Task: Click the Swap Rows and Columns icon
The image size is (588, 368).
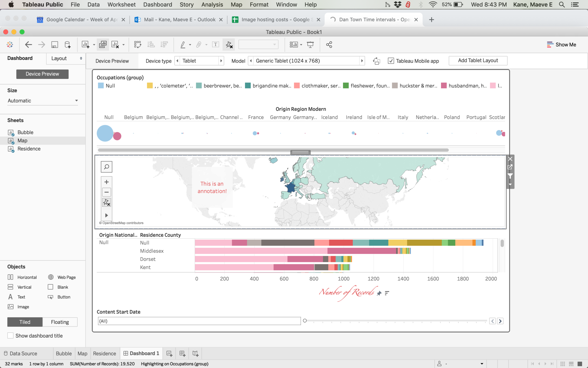Action: (137, 45)
